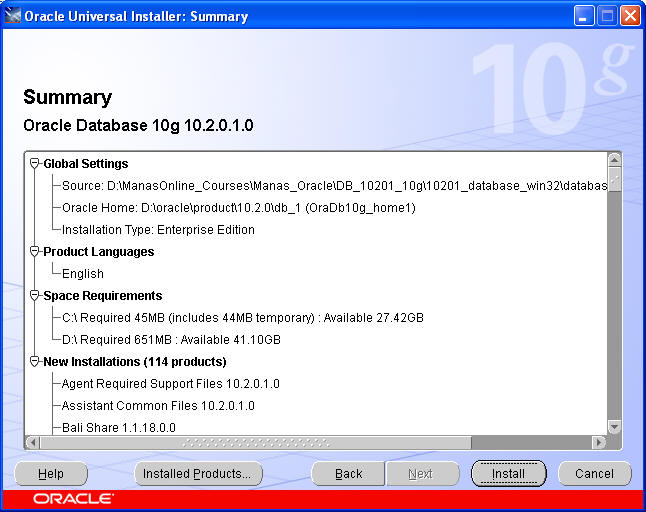Collapse the Product Languages tree node
The image size is (646, 512).
35,251
